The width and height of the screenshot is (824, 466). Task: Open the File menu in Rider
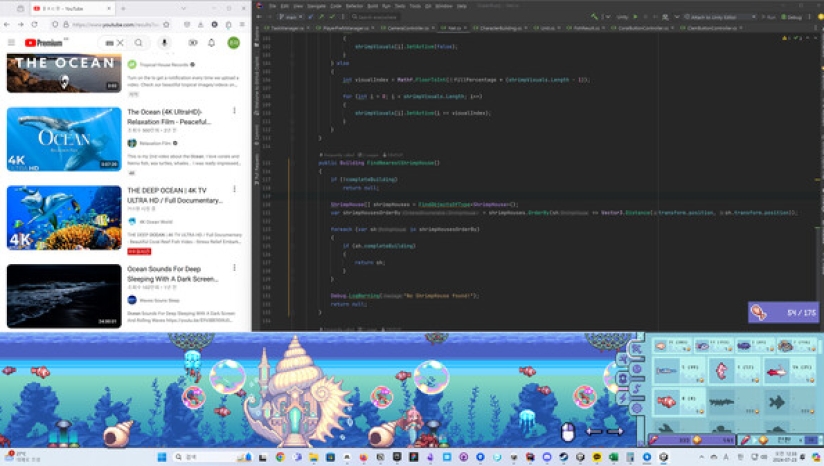[272, 6]
